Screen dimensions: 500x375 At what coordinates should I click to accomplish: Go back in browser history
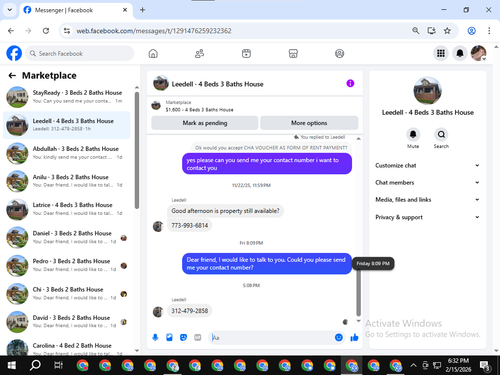11,31
